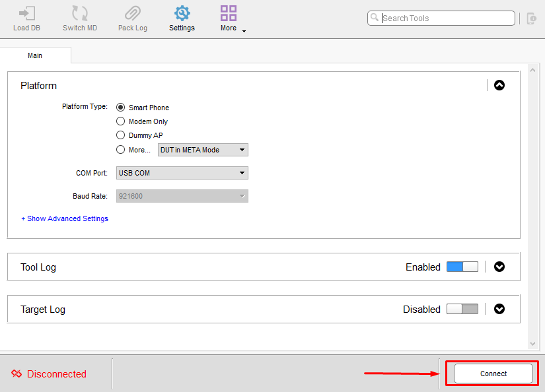Select the Modem Only radio button
The height and width of the screenshot is (392, 545).
point(120,121)
